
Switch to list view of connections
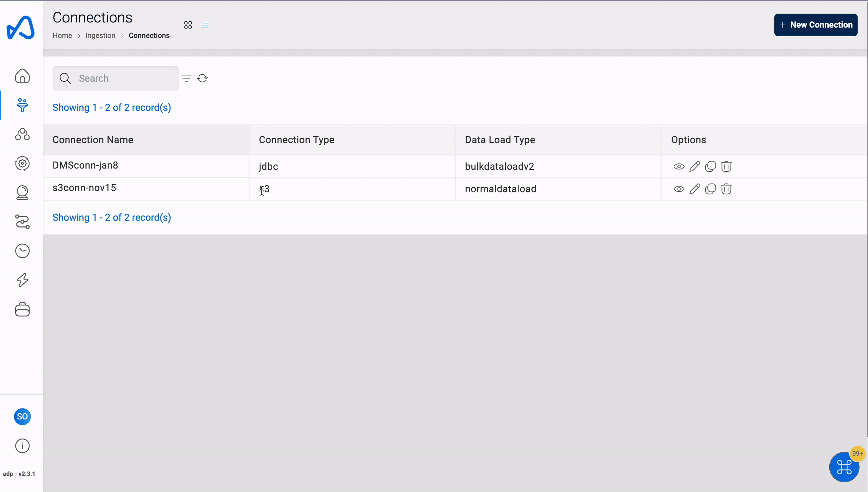pyautogui.click(x=205, y=25)
